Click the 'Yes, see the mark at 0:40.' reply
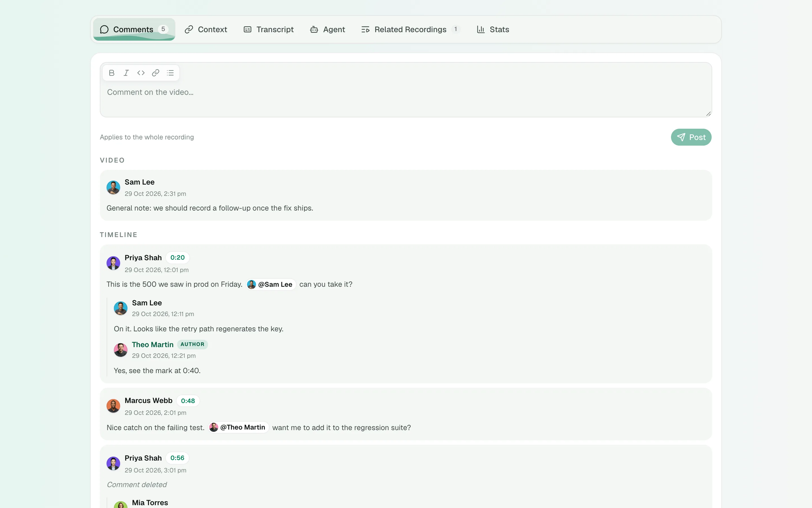The width and height of the screenshot is (812, 508). [157, 371]
